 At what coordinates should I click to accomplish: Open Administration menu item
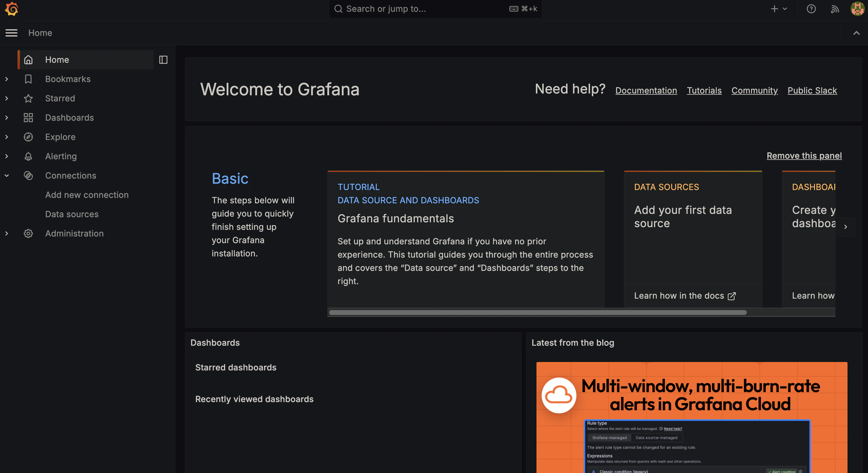[x=74, y=233]
